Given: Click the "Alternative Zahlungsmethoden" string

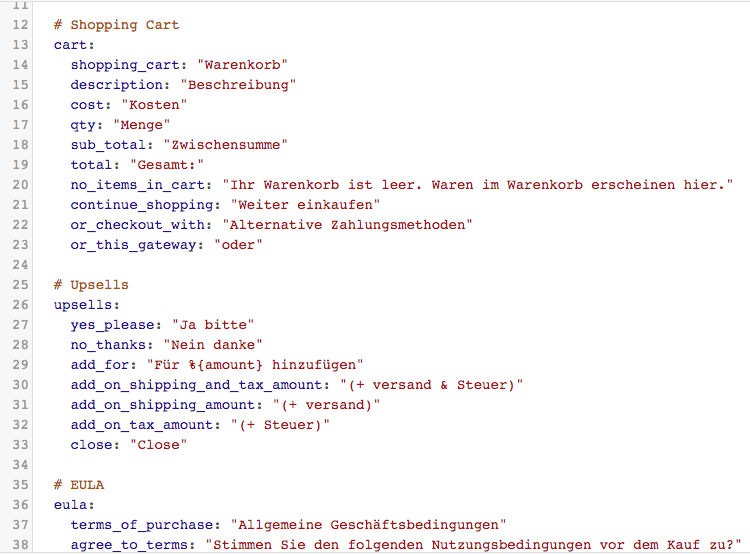Looking at the screenshot, I should 346,225.
